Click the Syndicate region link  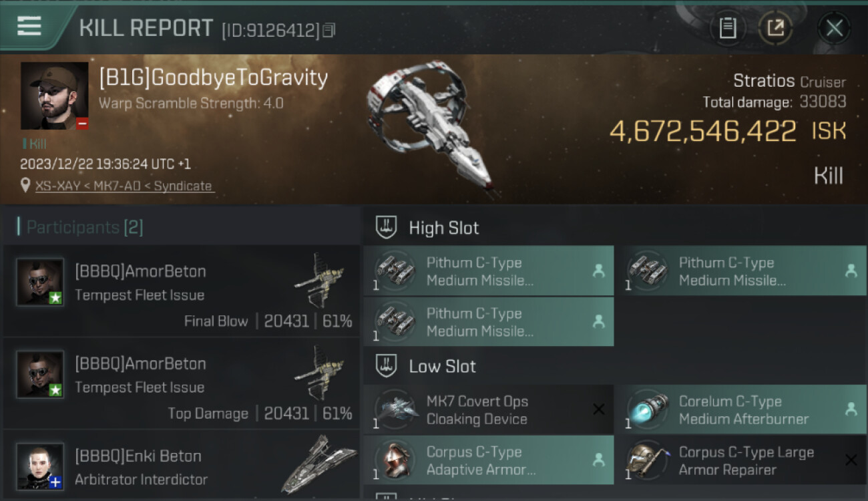(x=183, y=186)
